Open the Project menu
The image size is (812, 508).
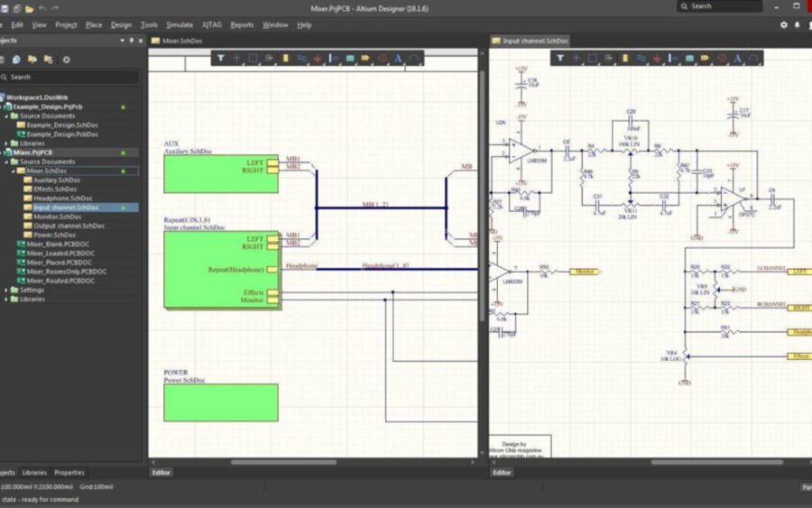click(66, 25)
